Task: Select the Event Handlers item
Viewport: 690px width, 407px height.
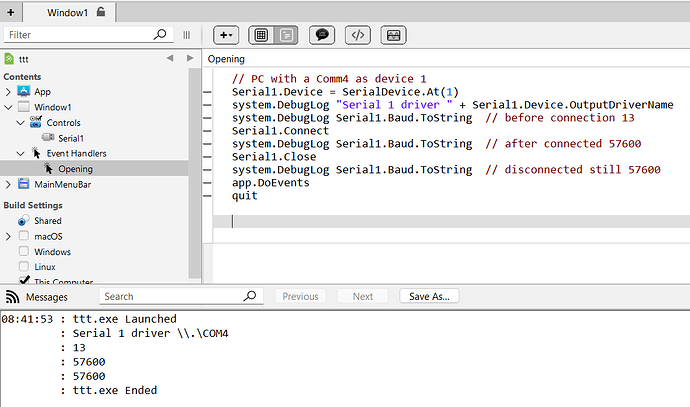Action: coord(76,154)
